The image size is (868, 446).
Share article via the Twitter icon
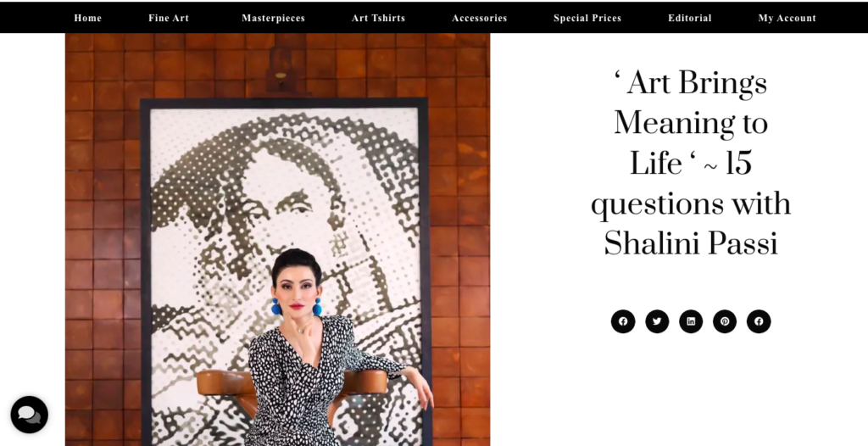tap(657, 321)
